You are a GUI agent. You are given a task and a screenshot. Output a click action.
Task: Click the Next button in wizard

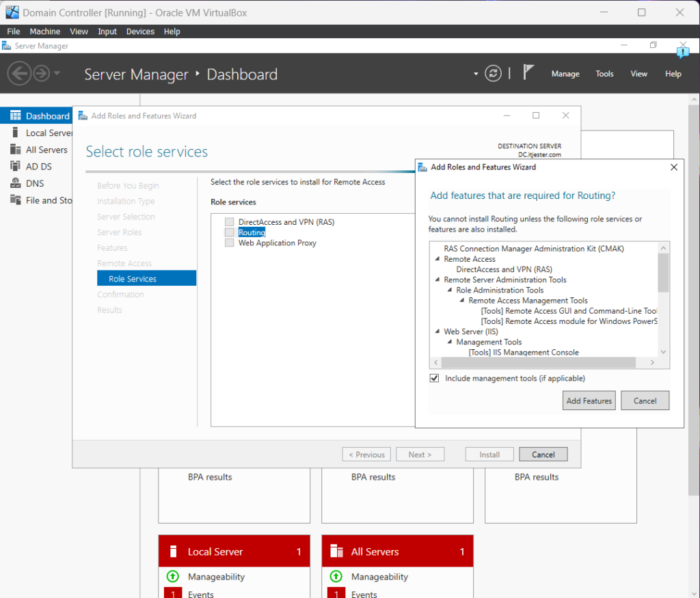[x=420, y=454]
